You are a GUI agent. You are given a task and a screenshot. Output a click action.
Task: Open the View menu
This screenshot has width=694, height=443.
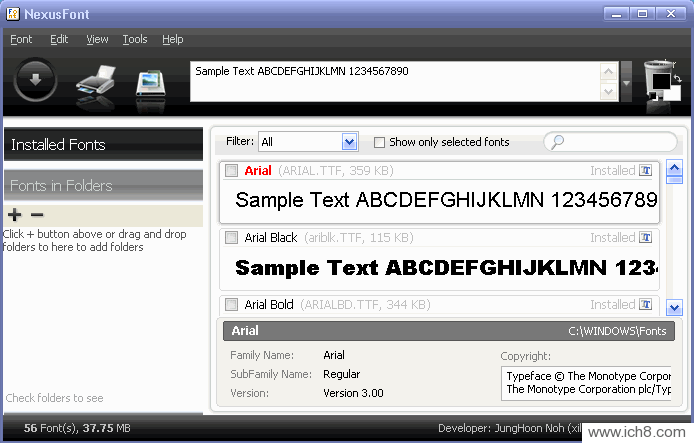pyautogui.click(x=97, y=39)
